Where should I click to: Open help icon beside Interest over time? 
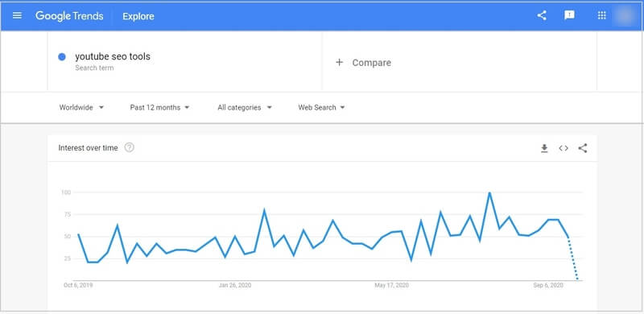pos(129,147)
